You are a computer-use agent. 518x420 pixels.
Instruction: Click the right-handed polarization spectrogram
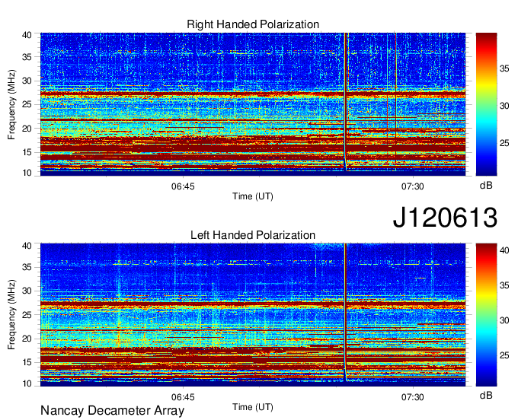[253, 104]
